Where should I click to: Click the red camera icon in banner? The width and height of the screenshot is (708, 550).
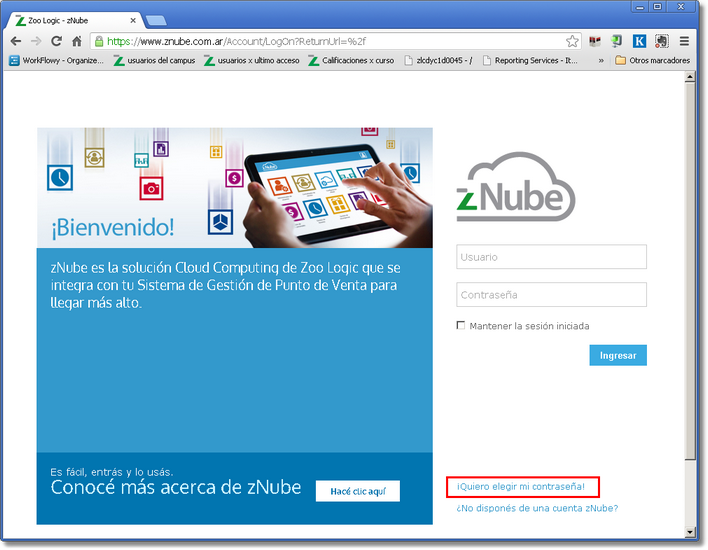point(151,187)
